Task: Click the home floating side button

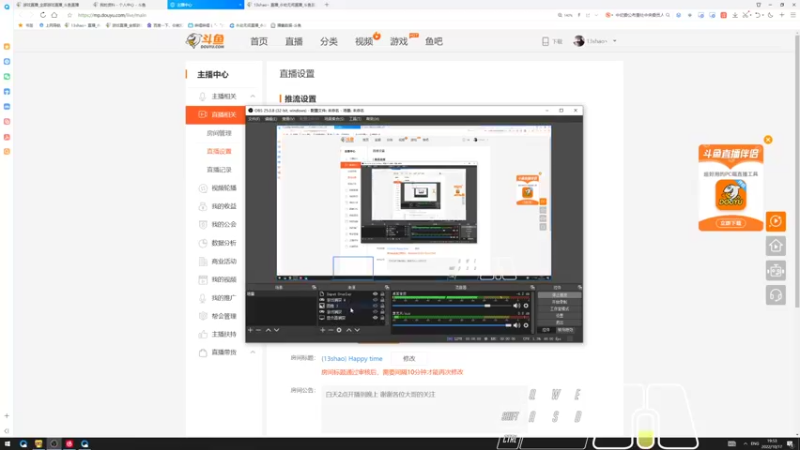Action: point(776,246)
